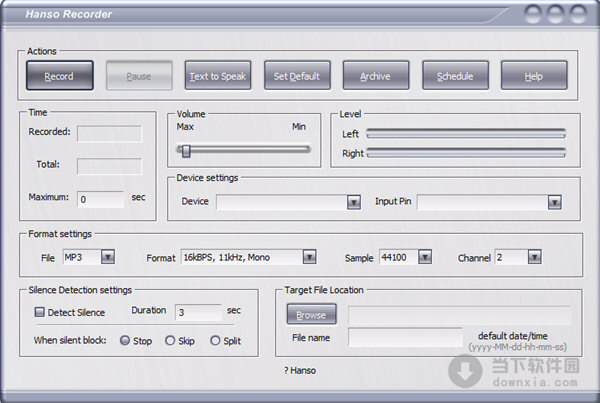Click the 'default date/time' label

513,336
